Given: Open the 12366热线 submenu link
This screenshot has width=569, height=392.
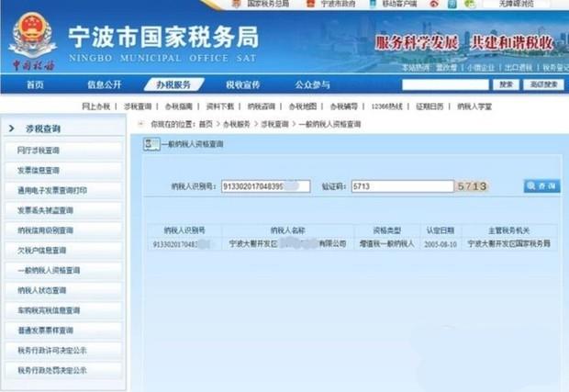Looking at the screenshot, I should point(387,106).
